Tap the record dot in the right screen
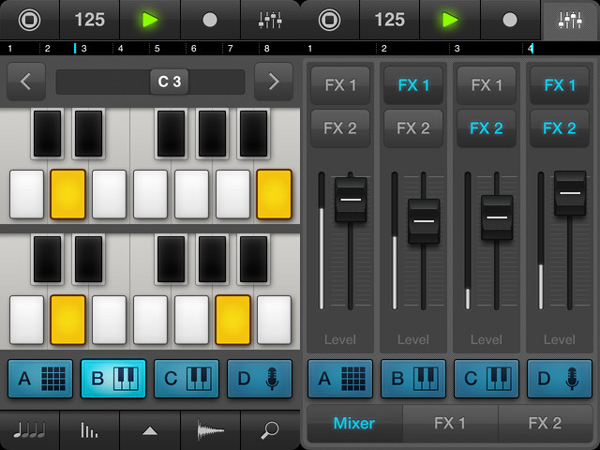This screenshot has height=450, width=600. click(510, 20)
